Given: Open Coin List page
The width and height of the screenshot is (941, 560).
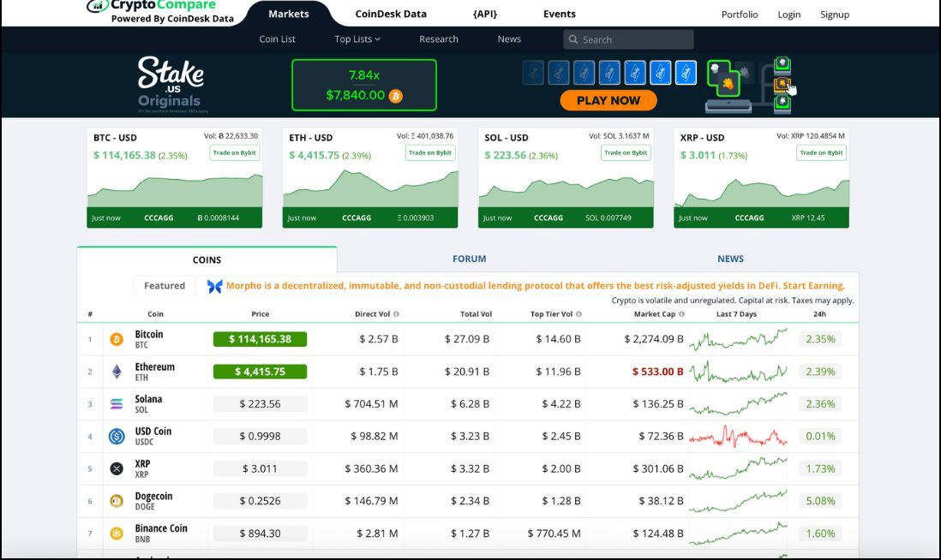Looking at the screenshot, I should 278,39.
